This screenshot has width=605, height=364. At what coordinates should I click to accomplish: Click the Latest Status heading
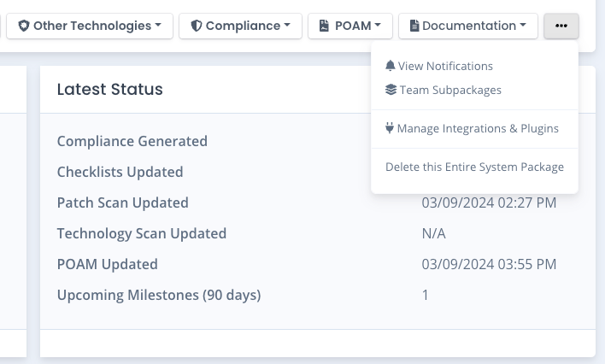[110, 89]
